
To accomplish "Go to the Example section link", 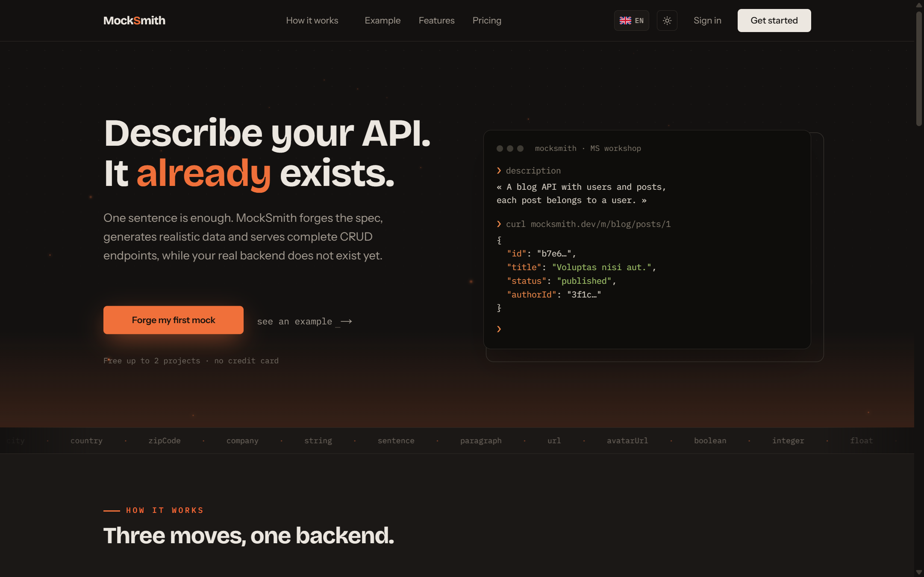I will click(383, 21).
